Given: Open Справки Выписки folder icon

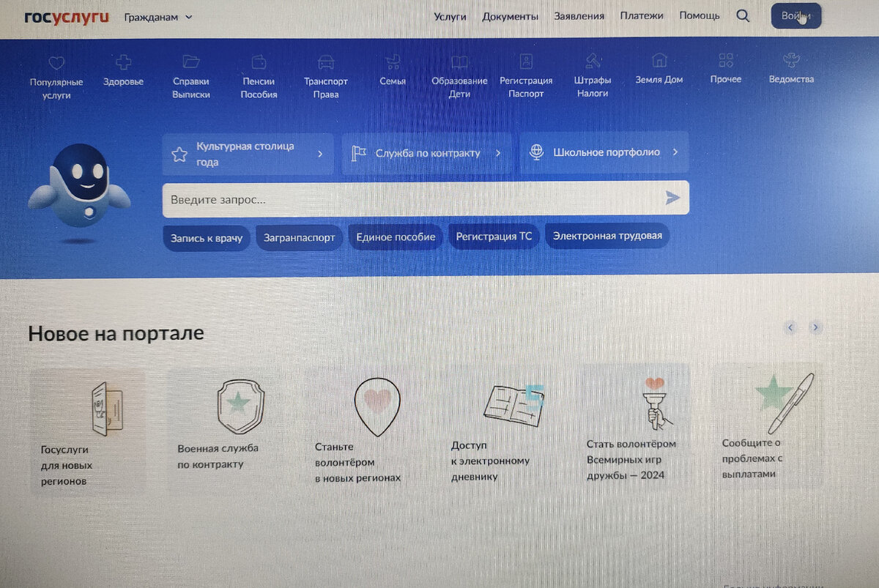Looking at the screenshot, I should (191, 62).
